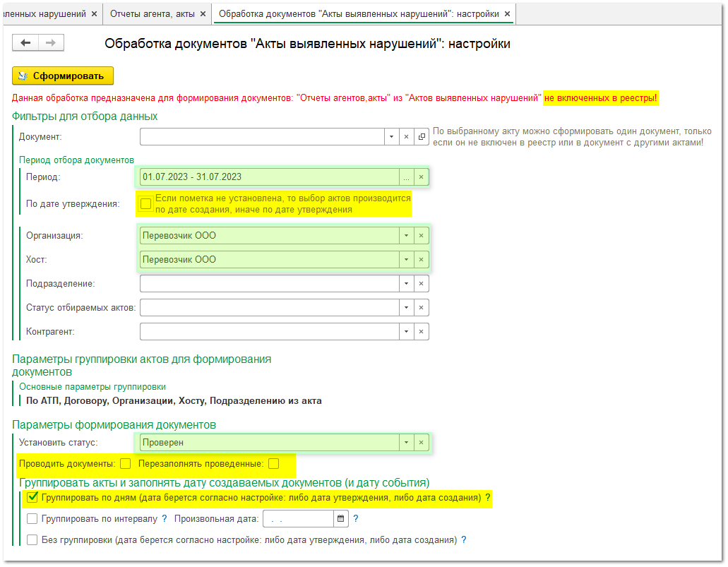Check the Проводить документы checkbox
Viewport: 728px width, 567px height.
coord(126,465)
